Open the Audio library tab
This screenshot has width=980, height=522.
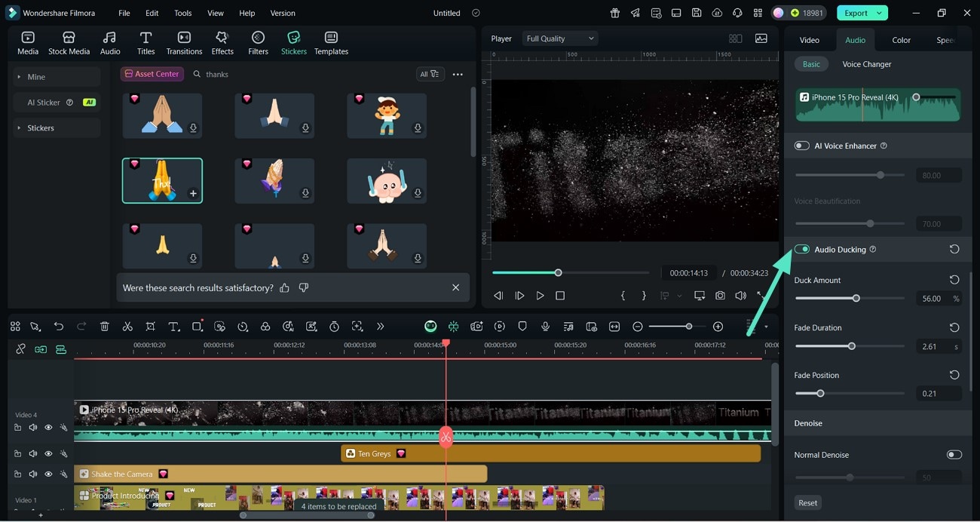(110, 43)
